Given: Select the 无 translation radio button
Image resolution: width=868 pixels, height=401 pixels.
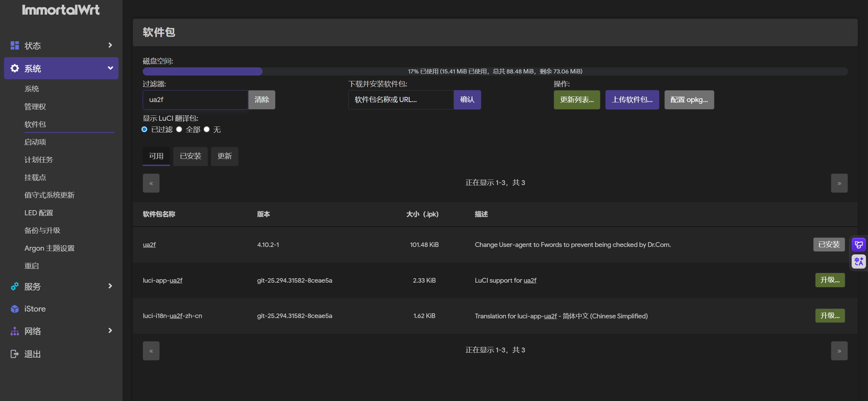Looking at the screenshot, I should click(x=207, y=129).
